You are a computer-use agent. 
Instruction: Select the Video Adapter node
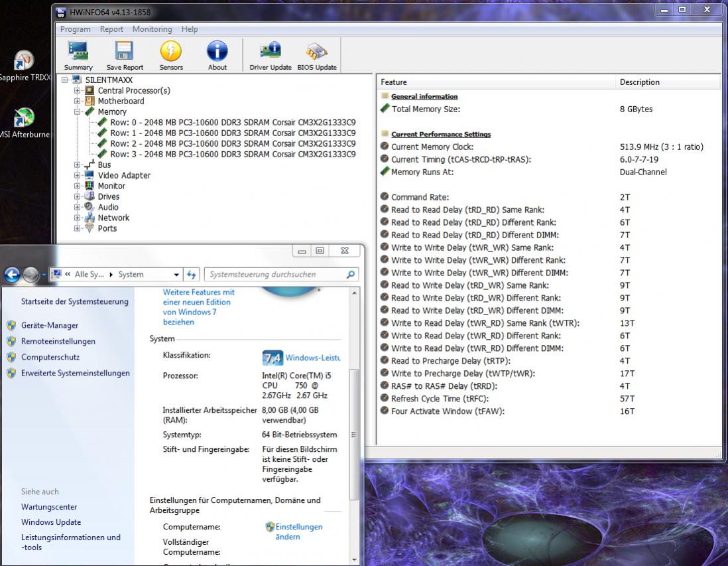click(124, 176)
